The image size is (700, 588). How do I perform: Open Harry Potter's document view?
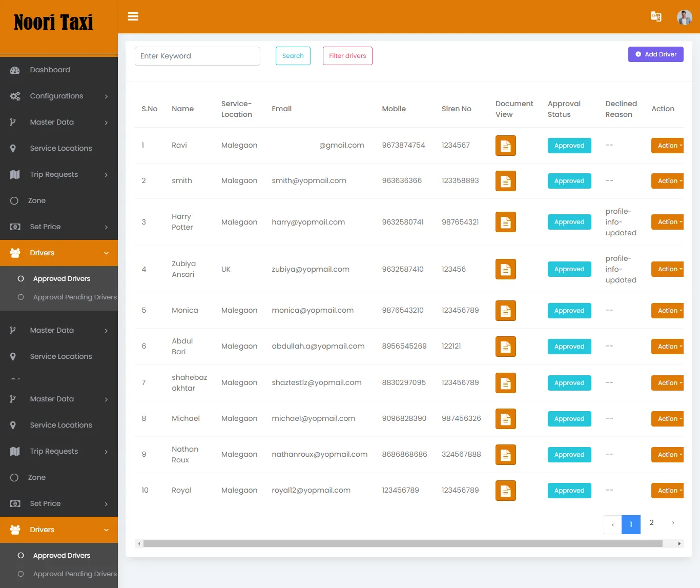pos(505,222)
